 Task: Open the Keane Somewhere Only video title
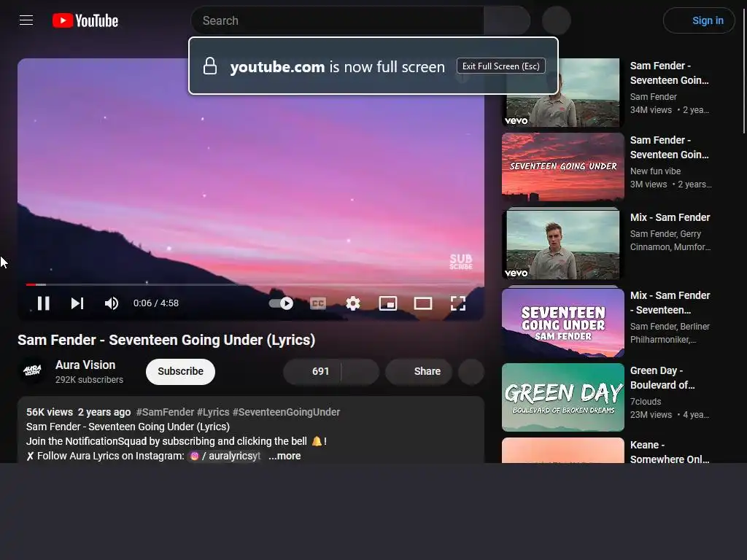tap(670, 452)
